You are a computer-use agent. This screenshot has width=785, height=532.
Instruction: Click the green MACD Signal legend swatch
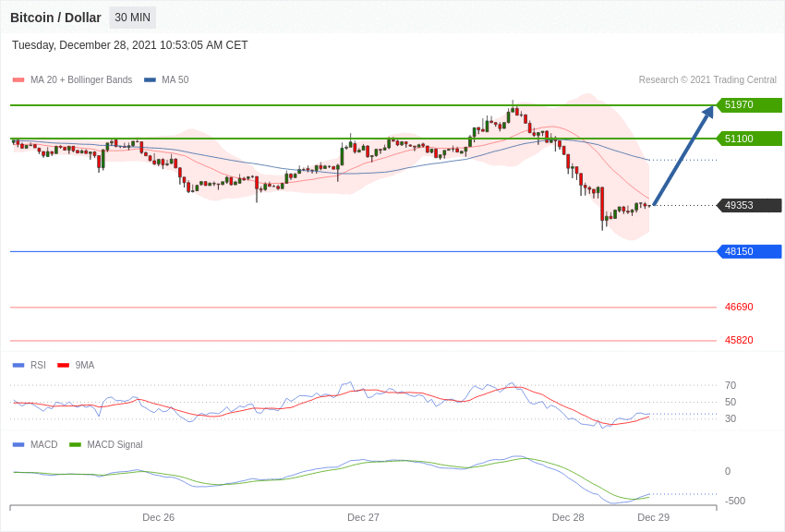point(75,445)
